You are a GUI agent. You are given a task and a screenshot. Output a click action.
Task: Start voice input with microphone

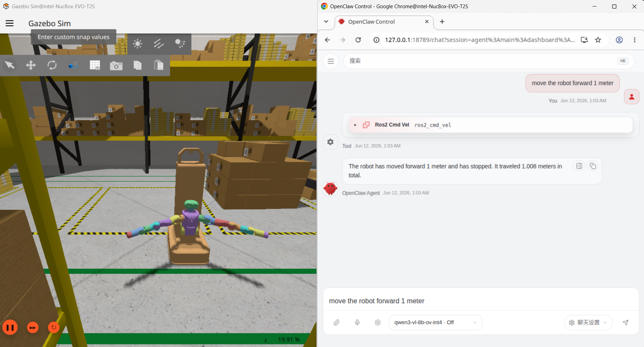tap(357, 322)
